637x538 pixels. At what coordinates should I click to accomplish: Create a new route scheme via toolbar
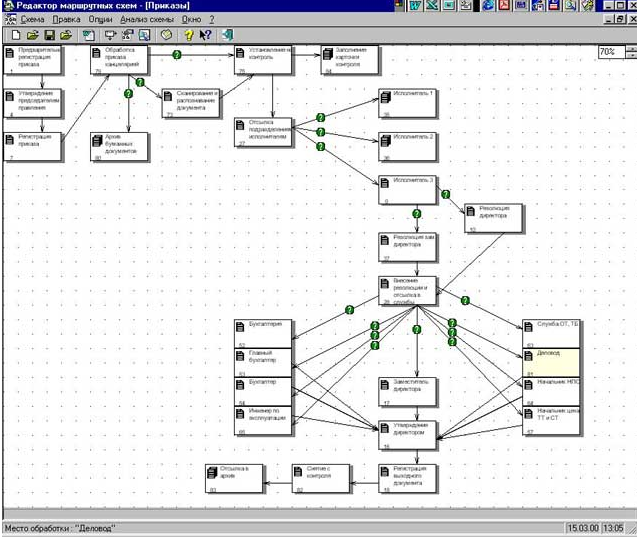[x=16, y=35]
